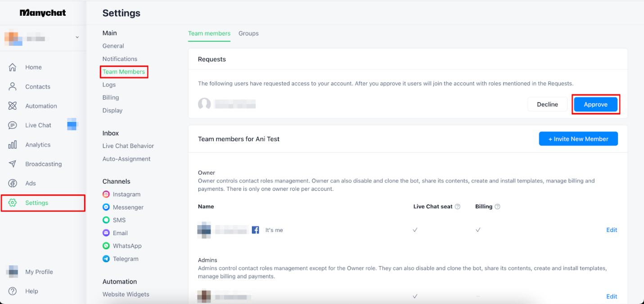Click the WhatsApp channel icon
The image size is (644, 304).
coord(106,246)
